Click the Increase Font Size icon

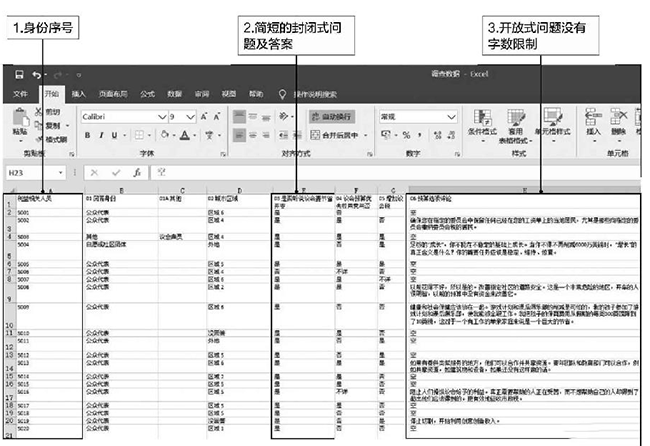204,116
